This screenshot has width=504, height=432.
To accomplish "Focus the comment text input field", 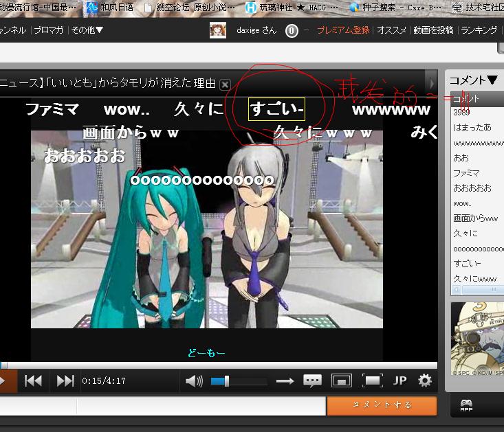I will [x=201, y=407].
